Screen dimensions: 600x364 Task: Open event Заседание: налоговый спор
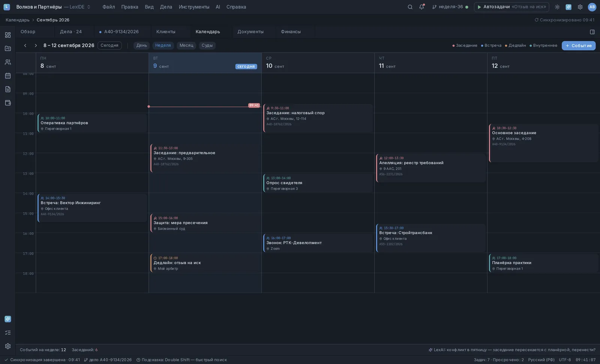pyautogui.click(x=318, y=118)
